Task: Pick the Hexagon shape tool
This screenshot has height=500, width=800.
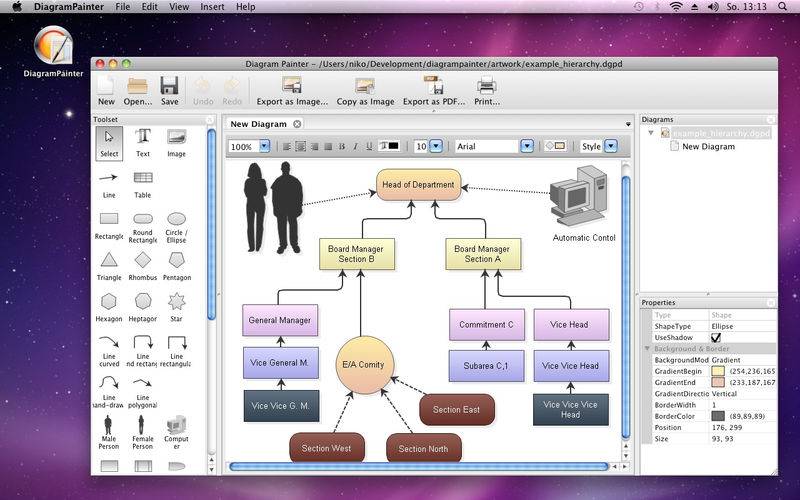Action: coord(109,308)
